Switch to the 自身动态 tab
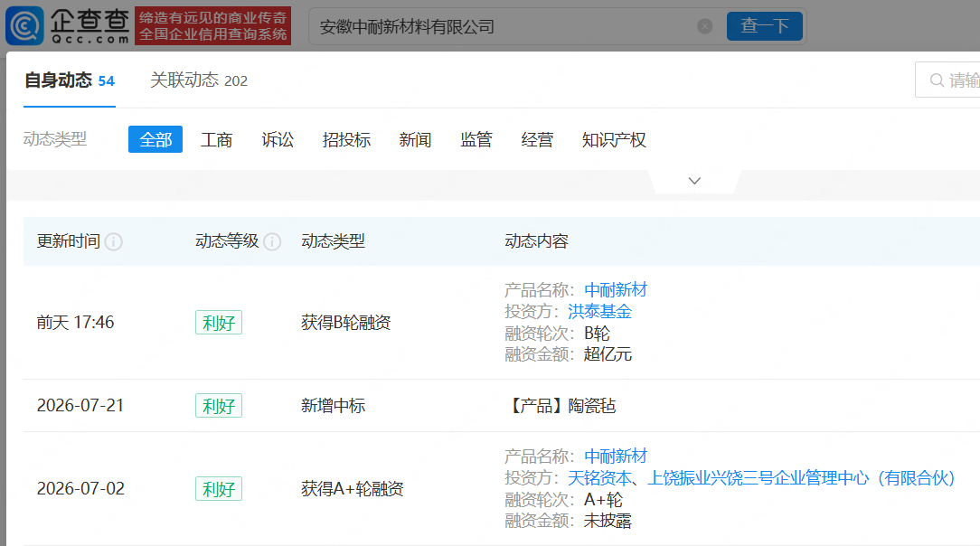 (70, 80)
